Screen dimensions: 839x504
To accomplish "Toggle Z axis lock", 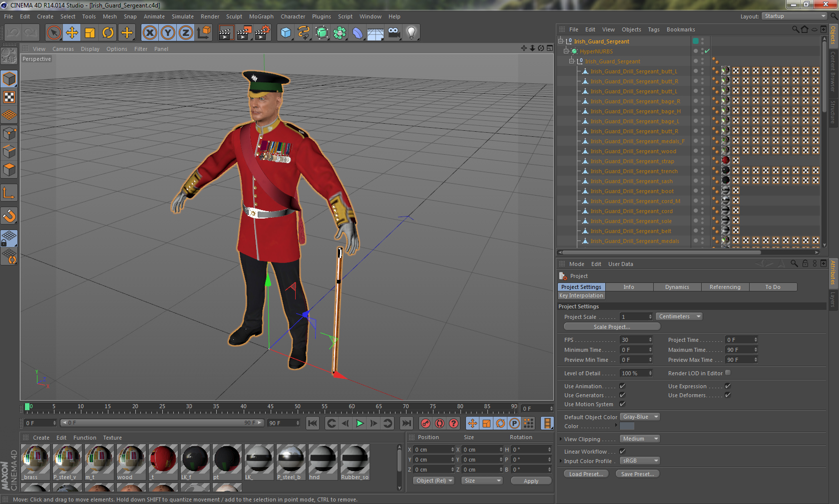I will click(186, 33).
